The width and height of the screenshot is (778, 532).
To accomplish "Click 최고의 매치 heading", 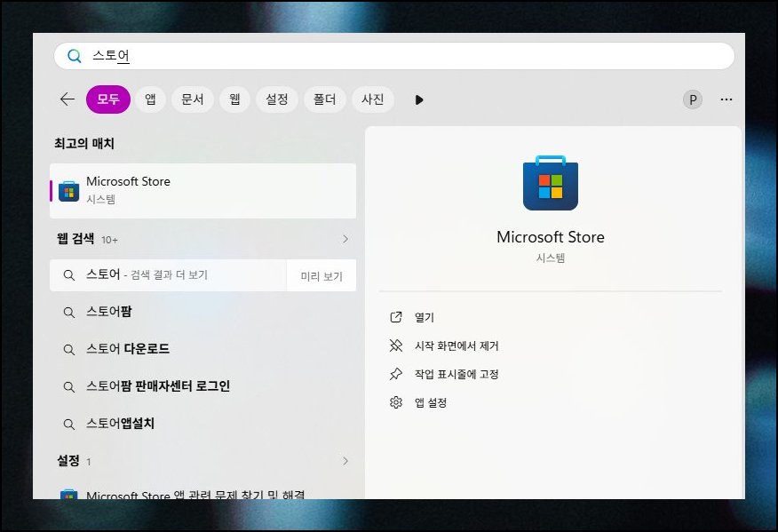I will [x=84, y=143].
